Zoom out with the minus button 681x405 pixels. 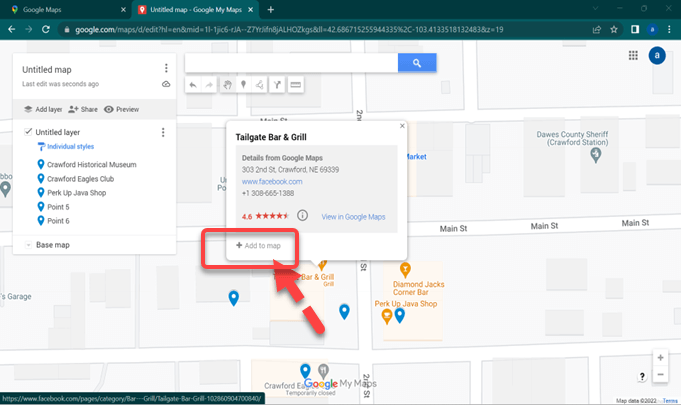pos(660,374)
